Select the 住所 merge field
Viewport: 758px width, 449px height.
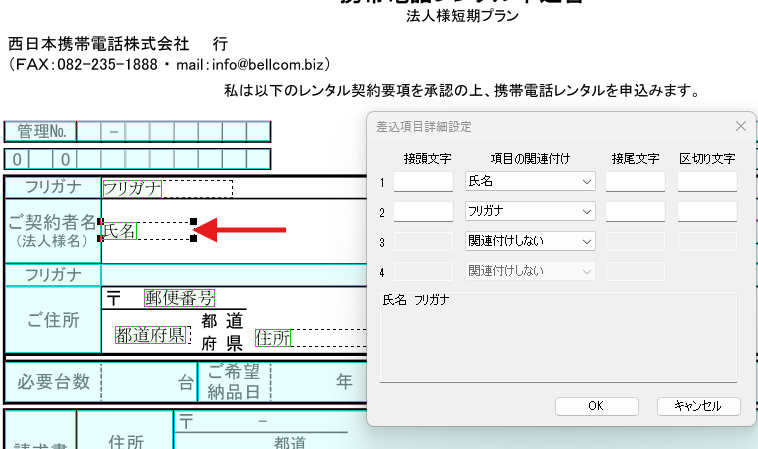[272, 339]
